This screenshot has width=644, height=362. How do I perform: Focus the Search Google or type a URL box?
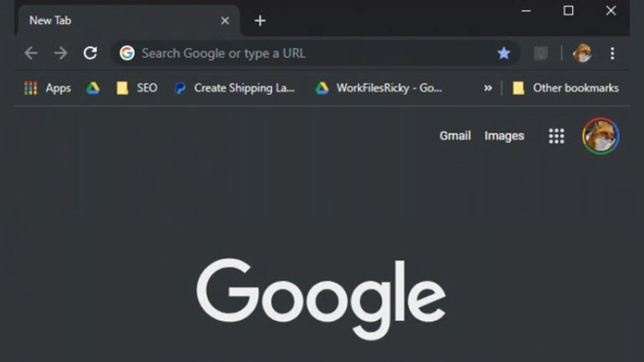(315, 53)
